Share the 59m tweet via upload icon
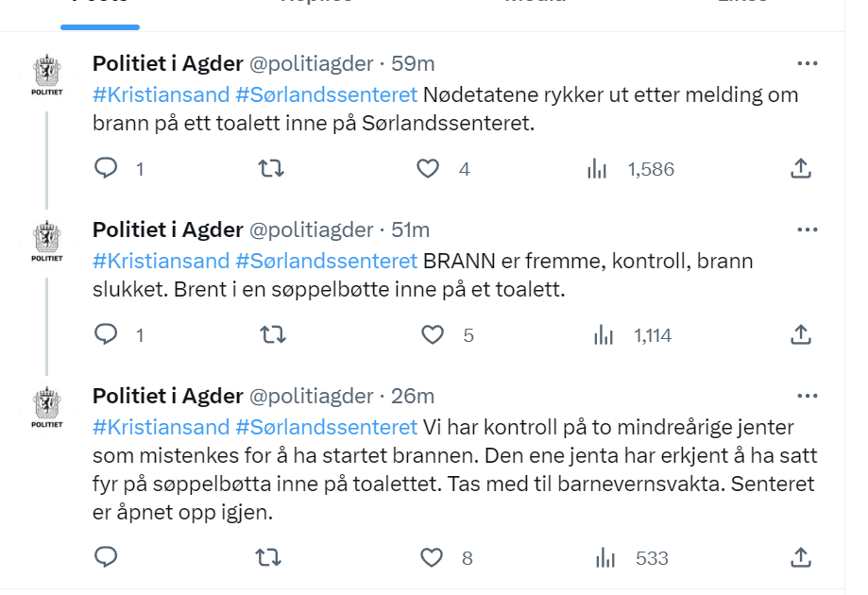The height and width of the screenshot is (595, 868). point(800,168)
